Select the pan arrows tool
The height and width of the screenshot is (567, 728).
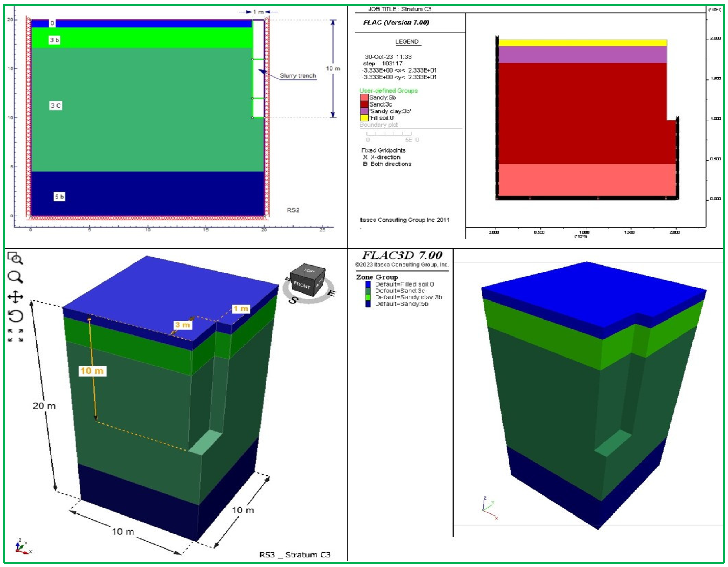pyautogui.click(x=15, y=296)
